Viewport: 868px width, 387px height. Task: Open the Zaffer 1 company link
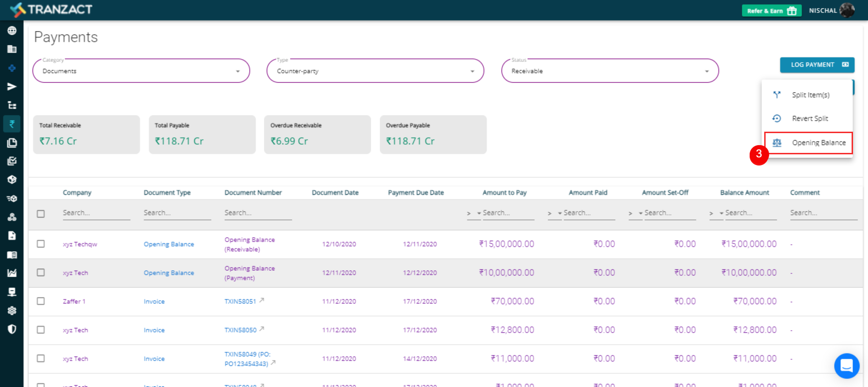coord(74,301)
